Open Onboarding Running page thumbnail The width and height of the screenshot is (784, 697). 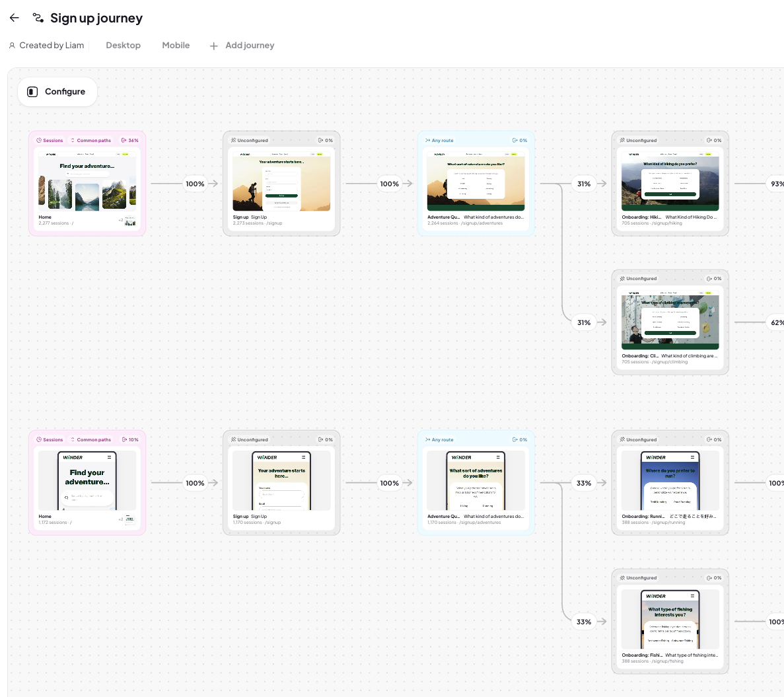coord(670,480)
